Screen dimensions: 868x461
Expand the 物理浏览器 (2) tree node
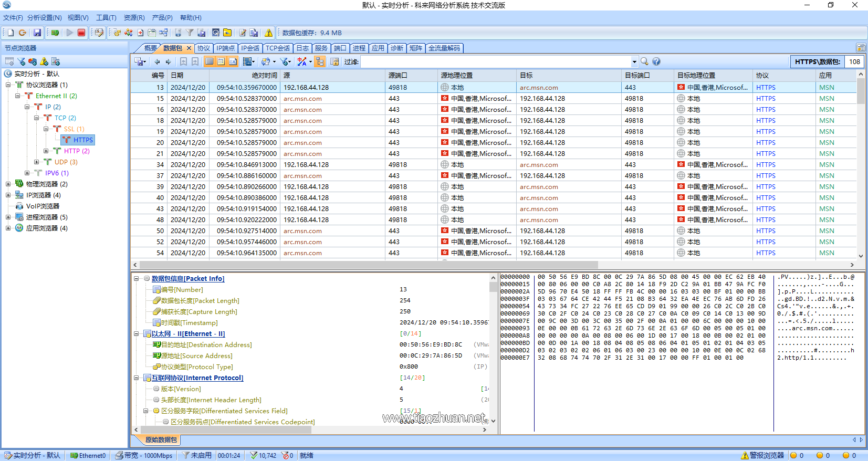(8, 184)
